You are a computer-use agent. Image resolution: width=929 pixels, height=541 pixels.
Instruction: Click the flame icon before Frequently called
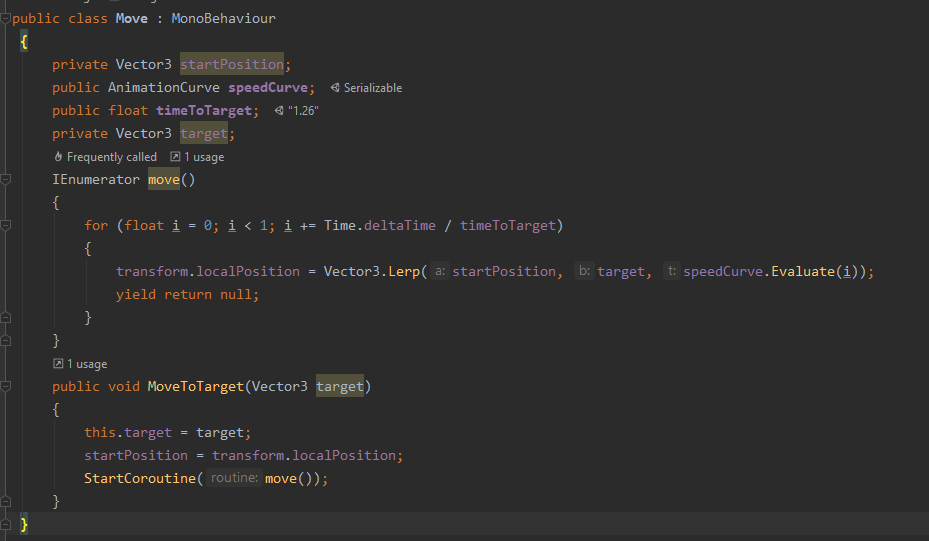click(x=58, y=157)
